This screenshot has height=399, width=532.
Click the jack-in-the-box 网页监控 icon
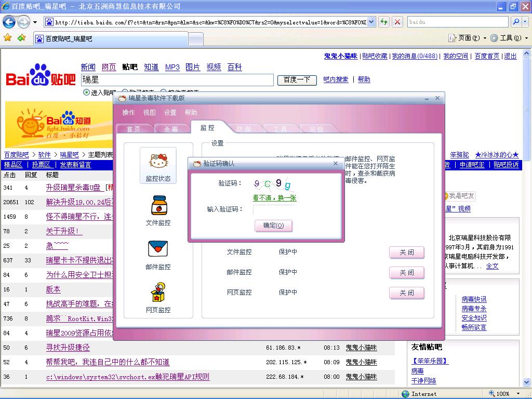pos(158,292)
